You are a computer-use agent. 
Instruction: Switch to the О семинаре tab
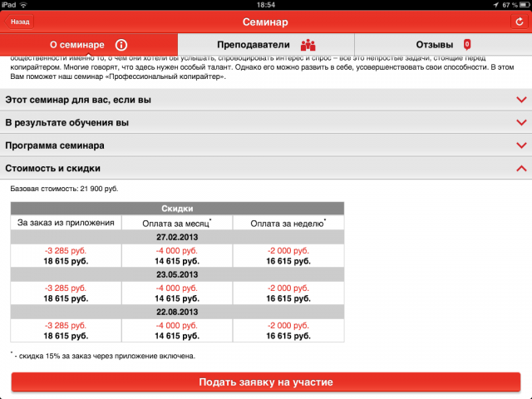[89, 44]
